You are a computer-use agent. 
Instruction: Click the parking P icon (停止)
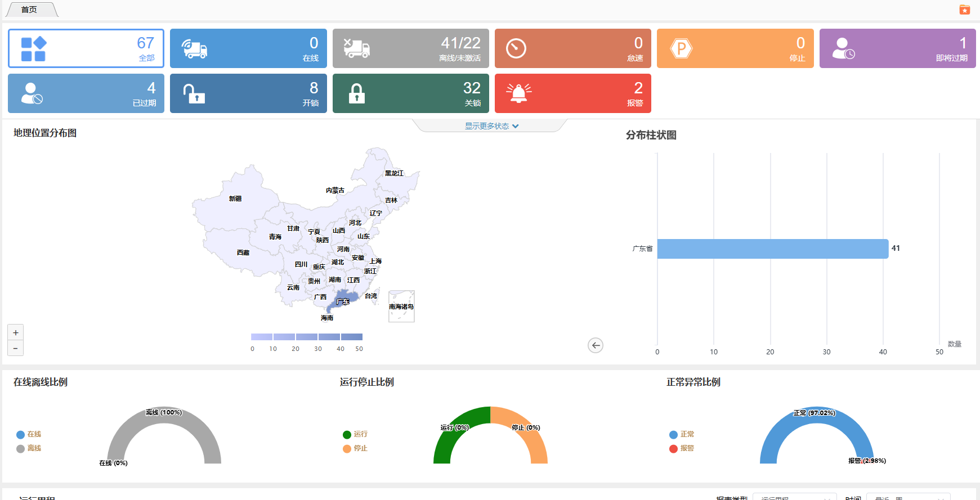click(681, 49)
